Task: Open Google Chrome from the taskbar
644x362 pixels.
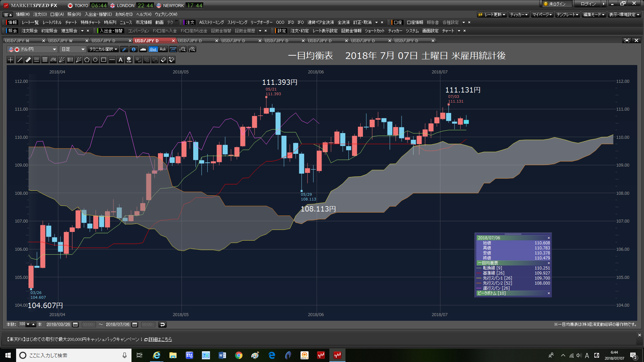Action: click(239, 355)
